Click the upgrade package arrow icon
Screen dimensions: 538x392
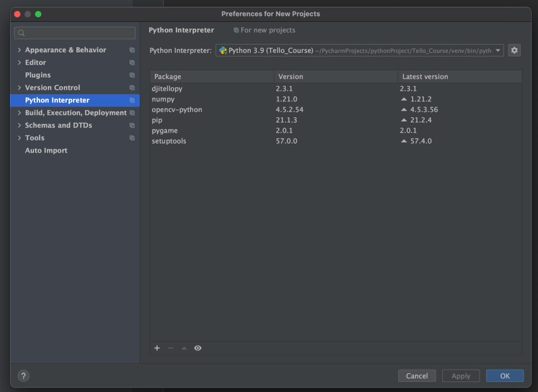(184, 348)
